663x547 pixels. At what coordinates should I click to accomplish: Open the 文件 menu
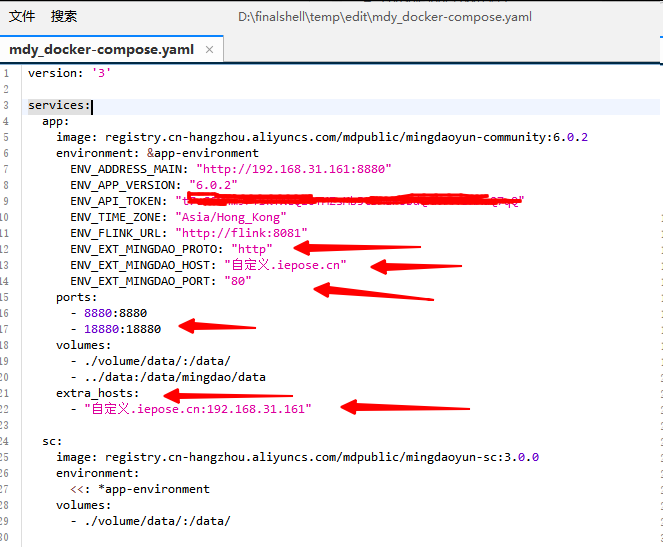click(x=22, y=16)
